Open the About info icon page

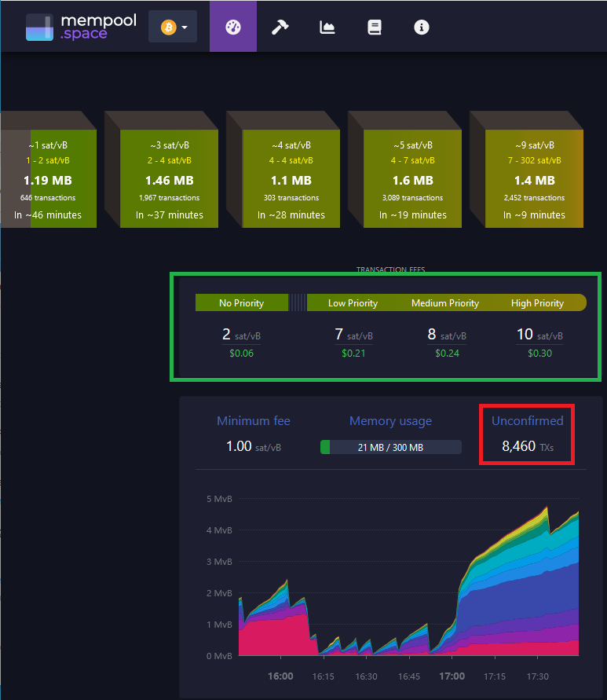pyautogui.click(x=422, y=27)
